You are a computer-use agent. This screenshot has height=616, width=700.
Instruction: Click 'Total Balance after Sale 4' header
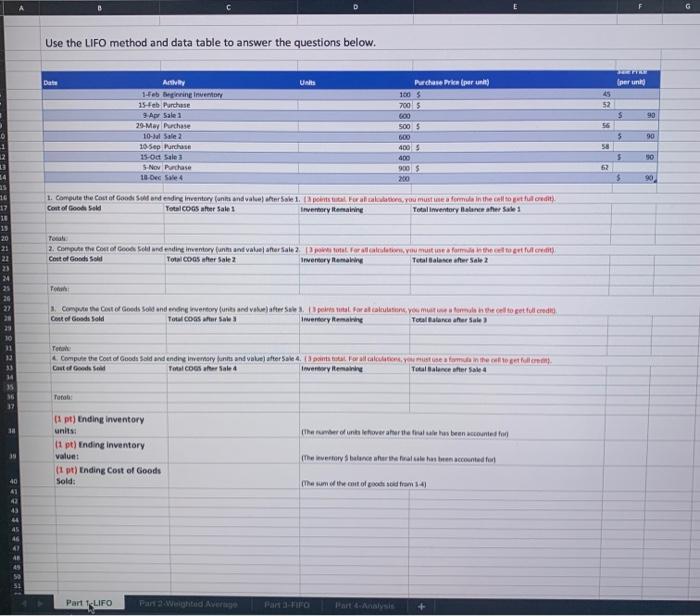click(508, 369)
